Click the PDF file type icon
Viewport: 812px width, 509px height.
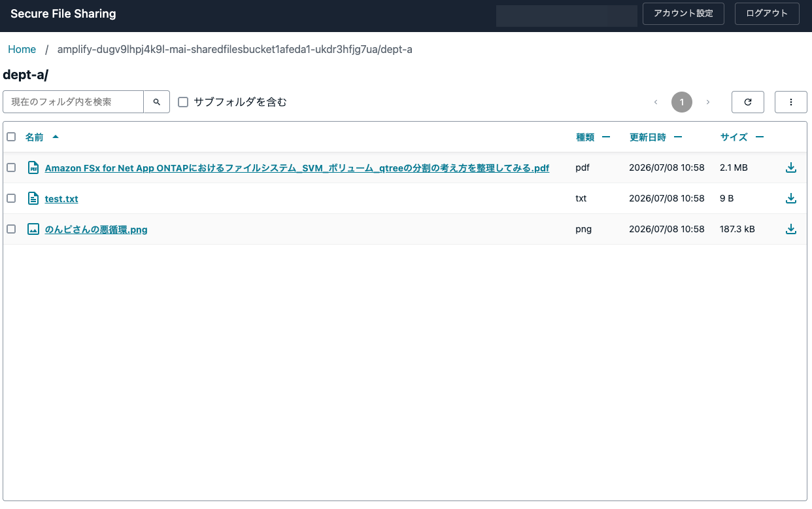tap(33, 167)
